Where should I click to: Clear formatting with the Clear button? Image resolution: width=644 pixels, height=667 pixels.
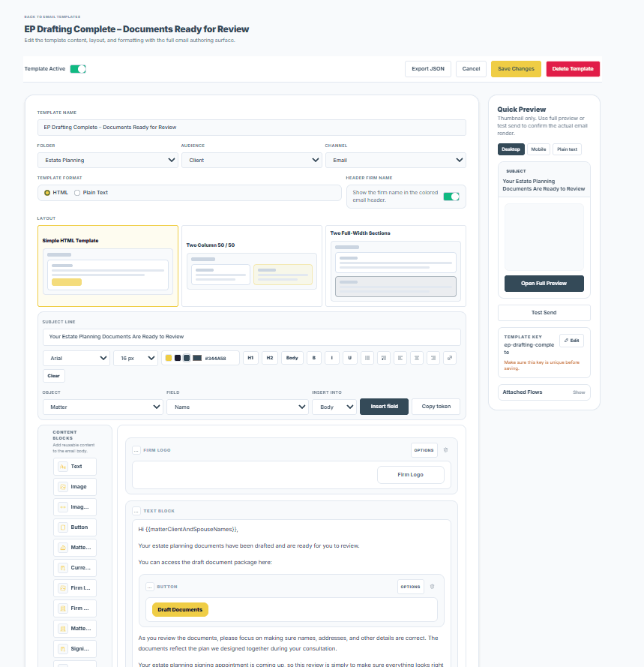53,376
